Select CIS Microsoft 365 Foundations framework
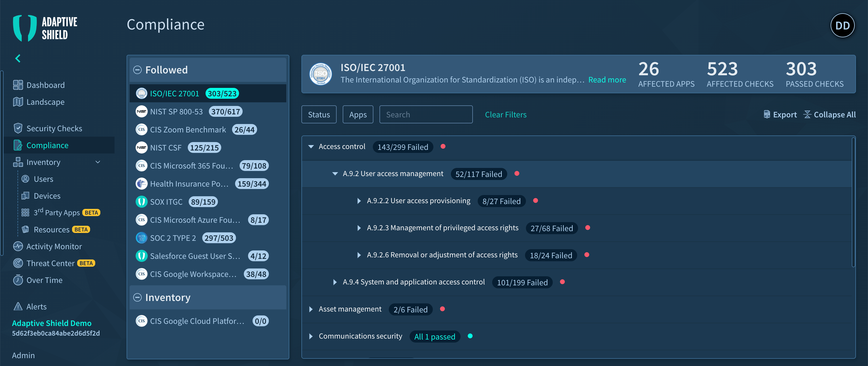 (x=208, y=166)
